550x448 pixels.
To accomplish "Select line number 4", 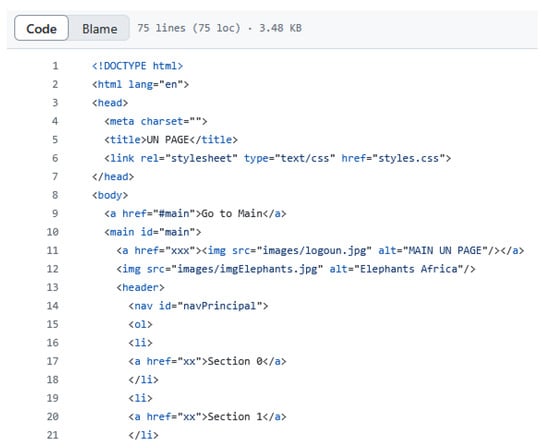I will (55, 121).
